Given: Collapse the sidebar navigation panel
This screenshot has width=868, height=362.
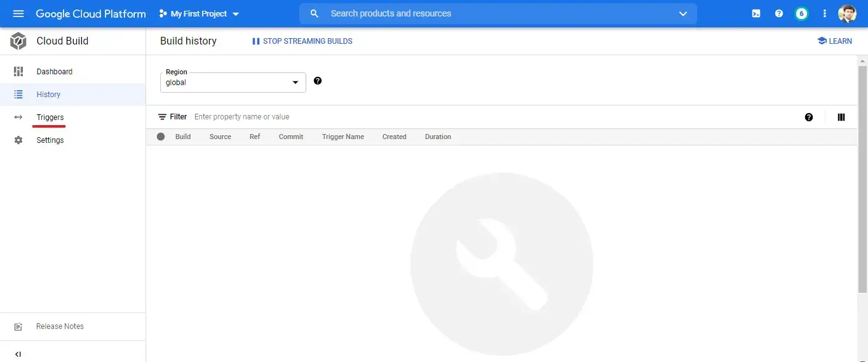Looking at the screenshot, I should (18, 354).
